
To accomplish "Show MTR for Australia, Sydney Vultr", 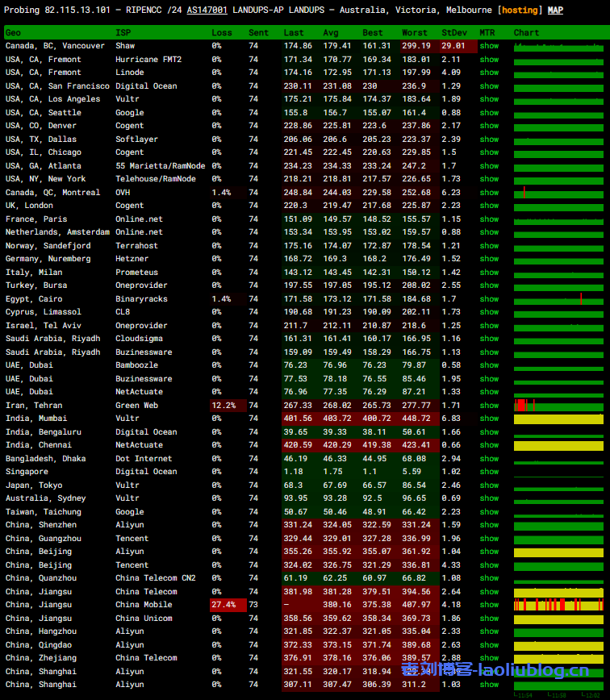I will coord(489,498).
